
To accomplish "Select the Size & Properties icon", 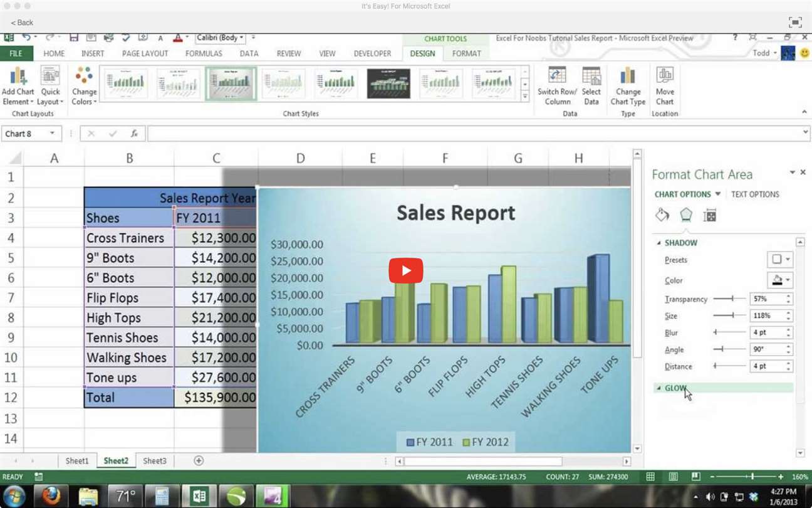I will pos(709,215).
